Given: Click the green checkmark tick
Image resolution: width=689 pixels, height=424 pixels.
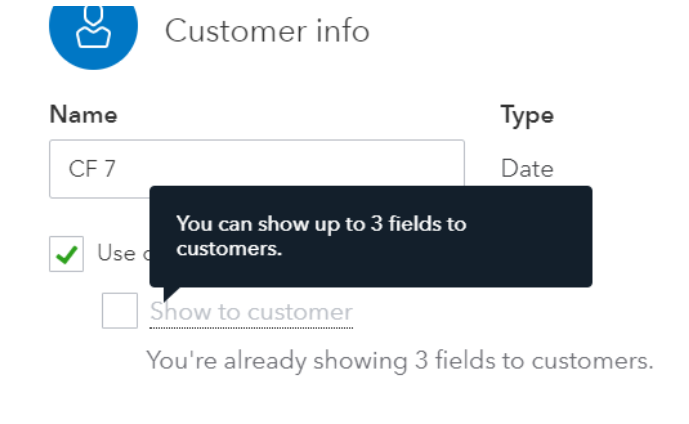Looking at the screenshot, I should click(x=67, y=256).
